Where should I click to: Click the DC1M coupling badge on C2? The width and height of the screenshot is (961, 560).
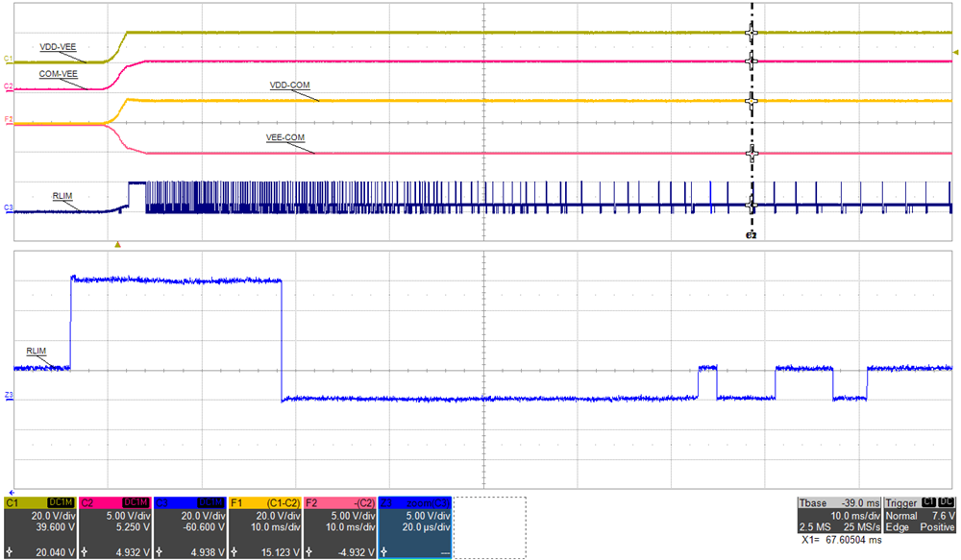[136, 501]
